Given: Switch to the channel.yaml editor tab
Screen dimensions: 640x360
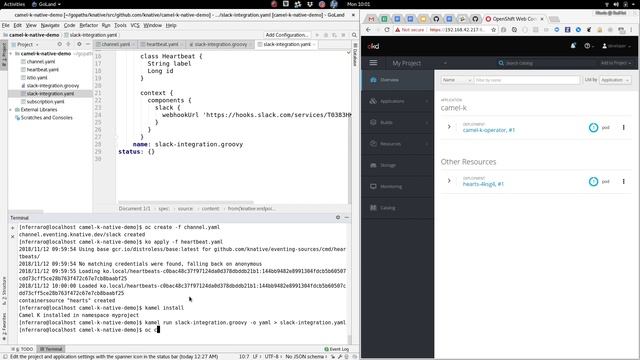Looking at the screenshot, I should 116,44.
